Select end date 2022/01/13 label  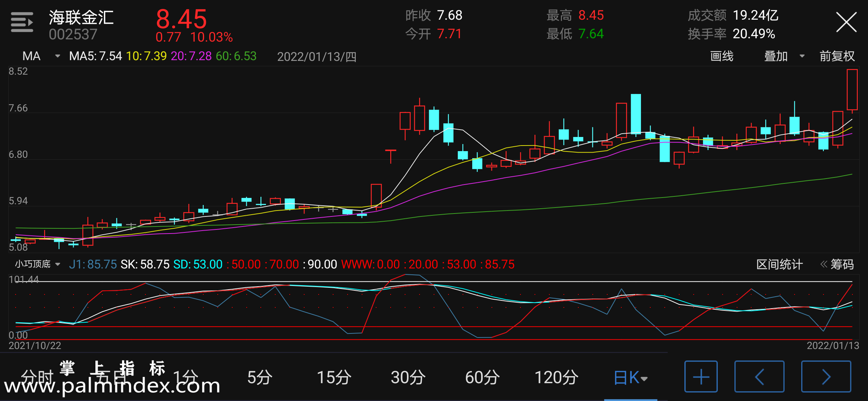tap(833, 346)
